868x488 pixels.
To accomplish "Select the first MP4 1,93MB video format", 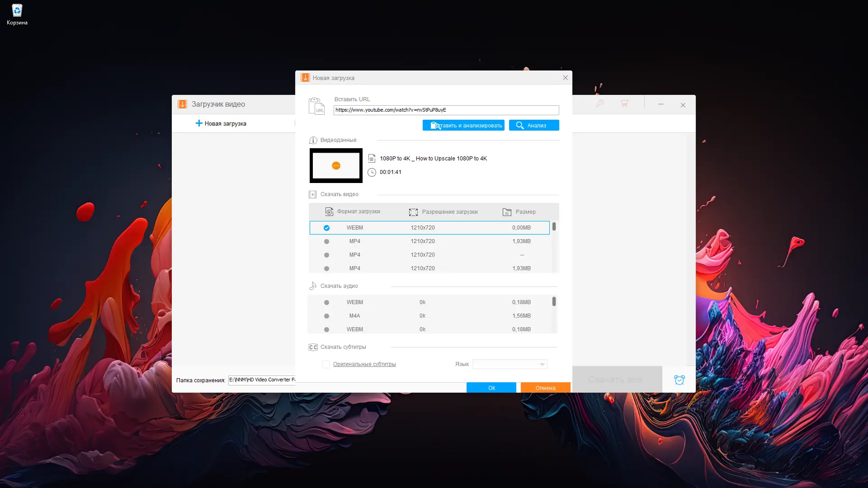I will click(326, 241).
